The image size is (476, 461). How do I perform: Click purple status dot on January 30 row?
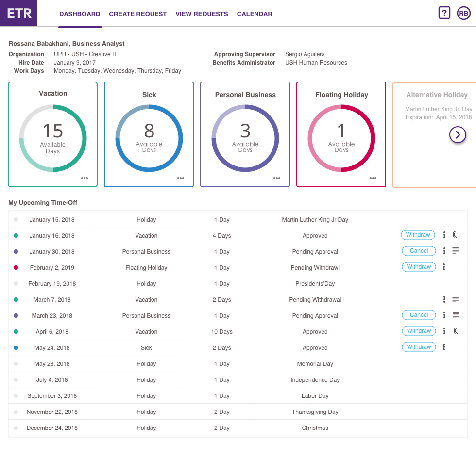click(16, 252)
